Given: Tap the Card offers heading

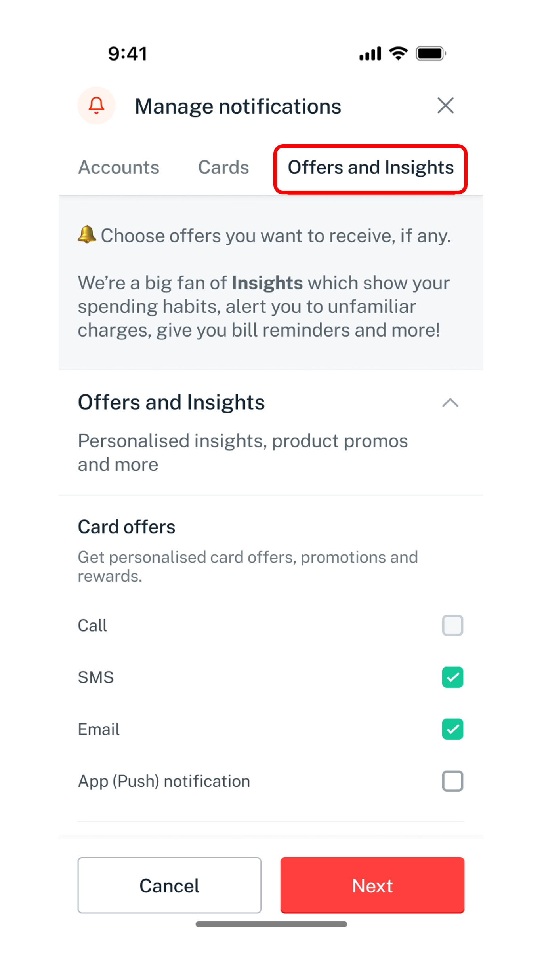Looking at the screenshot, I should click(x=126, y=527).
